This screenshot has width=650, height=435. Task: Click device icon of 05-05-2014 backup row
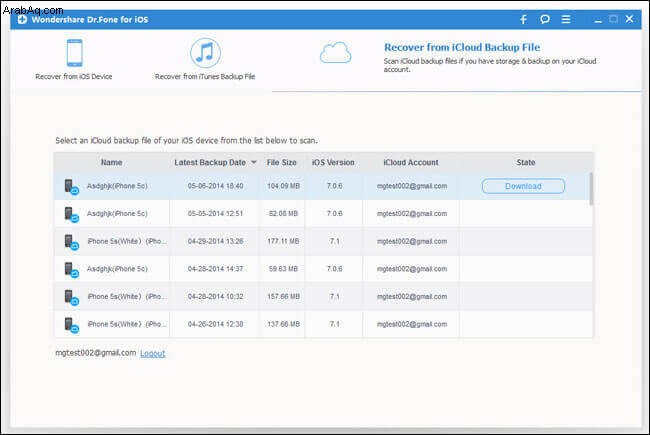[71, 215]
